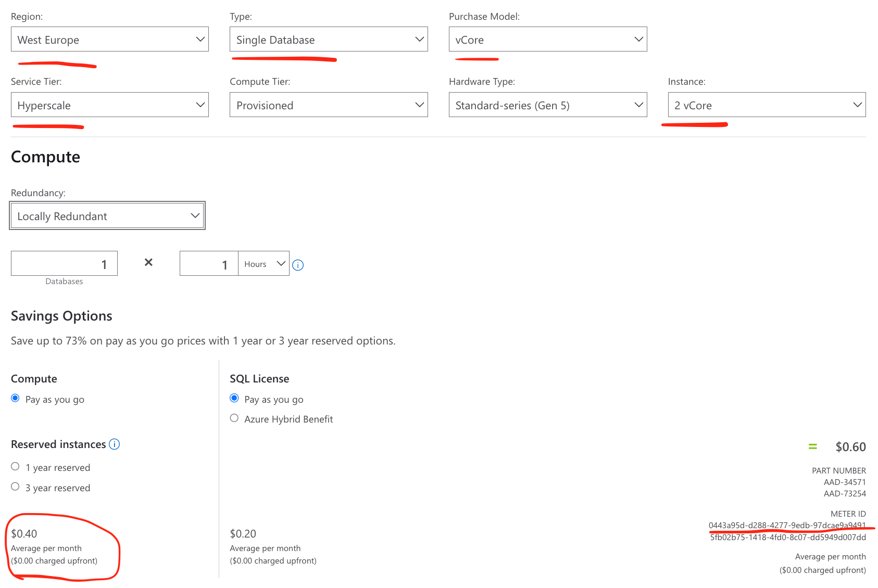Change the Hours unit dropdown
The height and width of the screenshot is (588, 878).
tap(264, 264)
